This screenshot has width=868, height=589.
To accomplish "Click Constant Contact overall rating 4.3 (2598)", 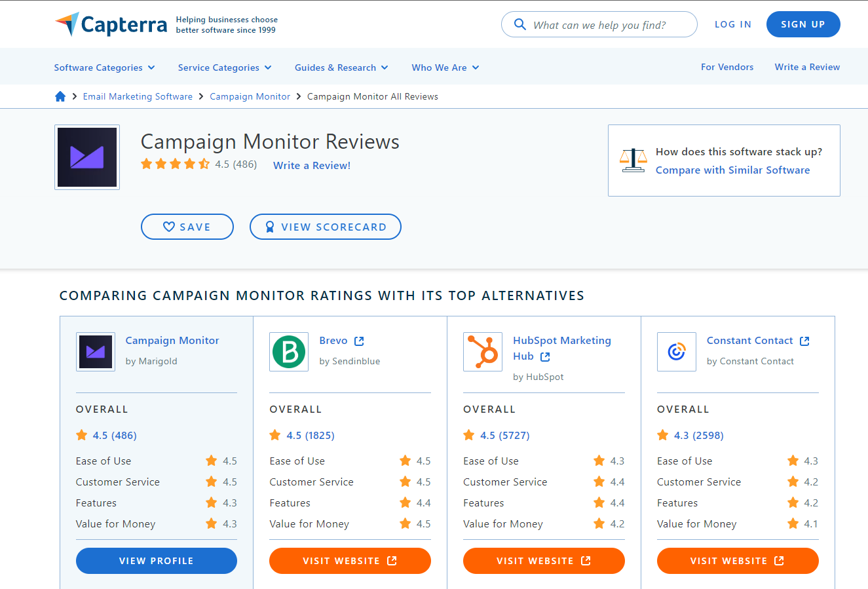I will (699, 435).
